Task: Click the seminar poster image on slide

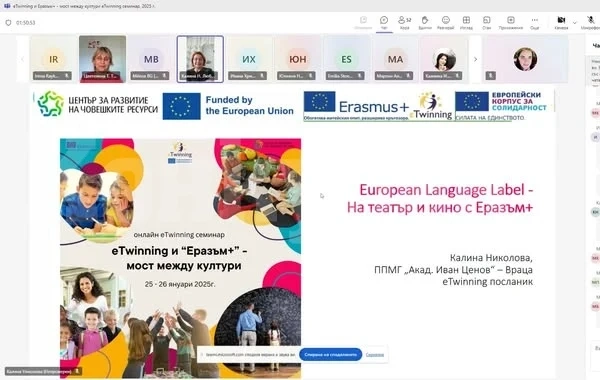Action: pos(180,258)
